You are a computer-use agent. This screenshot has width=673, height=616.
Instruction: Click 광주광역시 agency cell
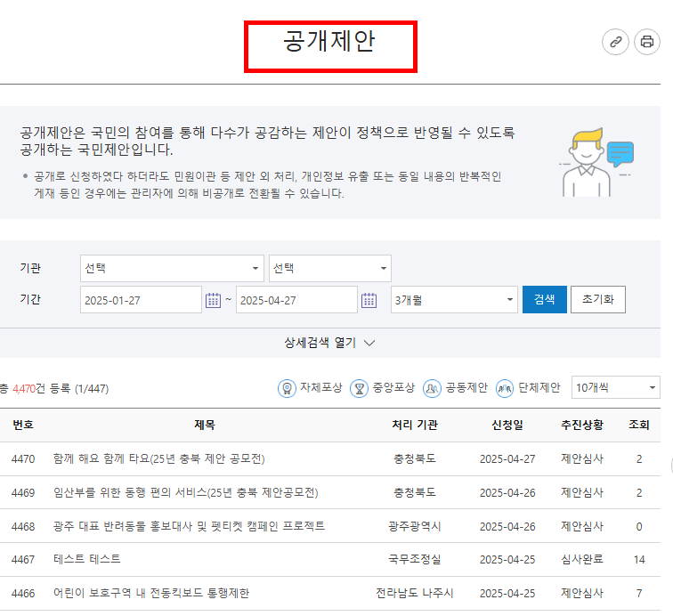pos(415,526)
